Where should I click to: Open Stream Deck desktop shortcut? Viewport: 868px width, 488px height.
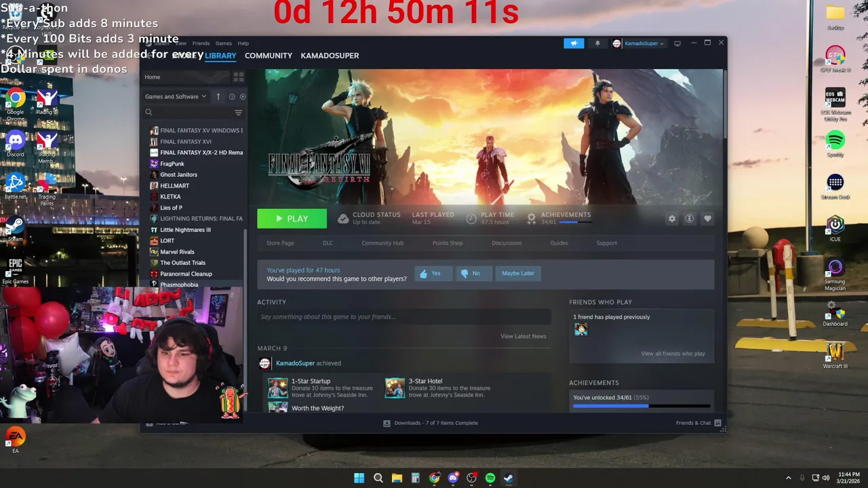(x=835, y=187)
